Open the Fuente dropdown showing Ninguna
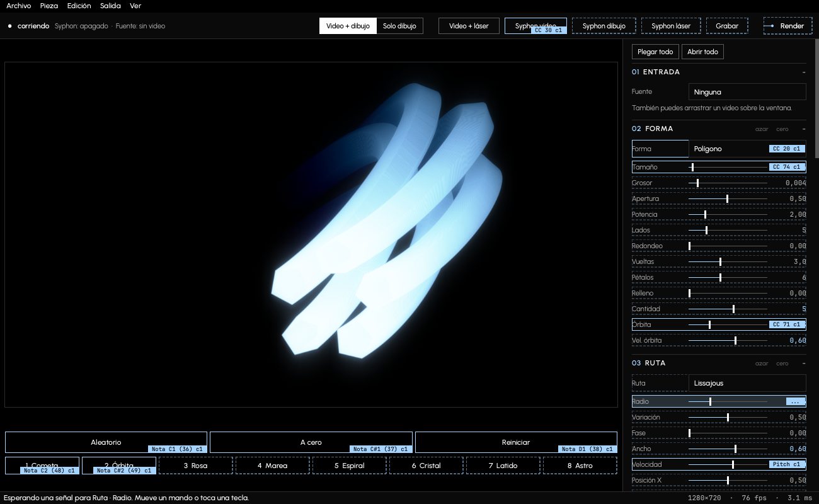Image resolution: width=819 pixels, height=504 pixels. pos(747,92)
